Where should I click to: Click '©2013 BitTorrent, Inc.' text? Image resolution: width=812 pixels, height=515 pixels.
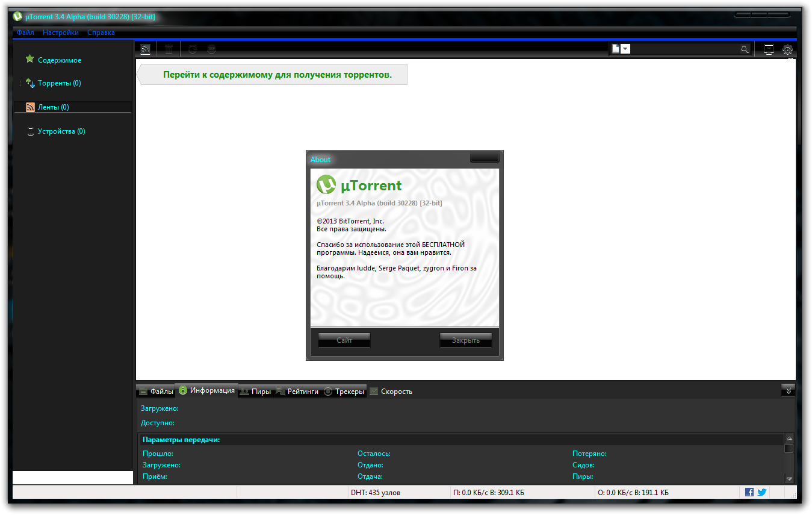coord(350,221)
